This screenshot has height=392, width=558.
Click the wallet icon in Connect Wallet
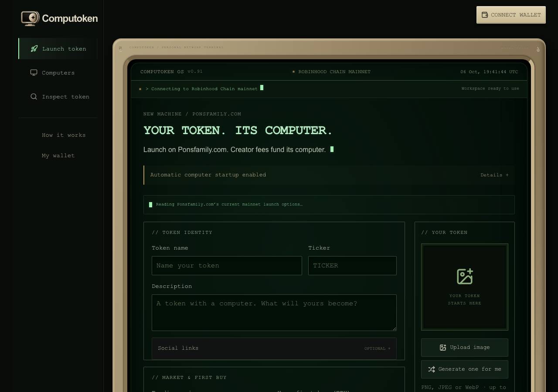coord(485,15)
